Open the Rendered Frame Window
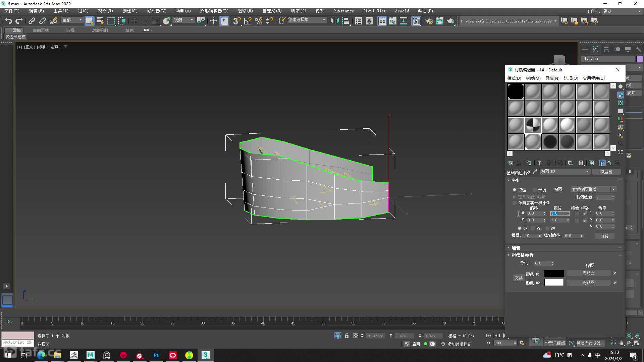The height and width of the screenshot is (362, 644). [440, 21]
